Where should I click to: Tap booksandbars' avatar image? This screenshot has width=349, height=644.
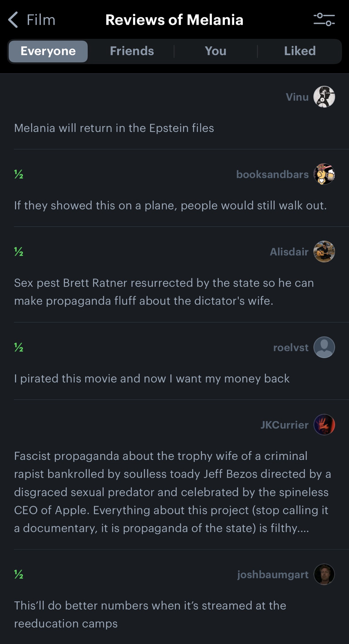click(x=324, y=174)
